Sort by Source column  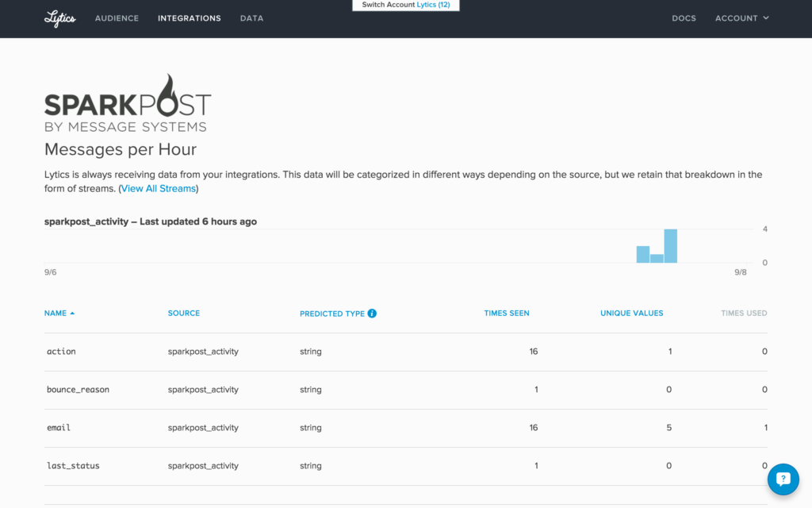pyautogui.click(x=184, y=313)
